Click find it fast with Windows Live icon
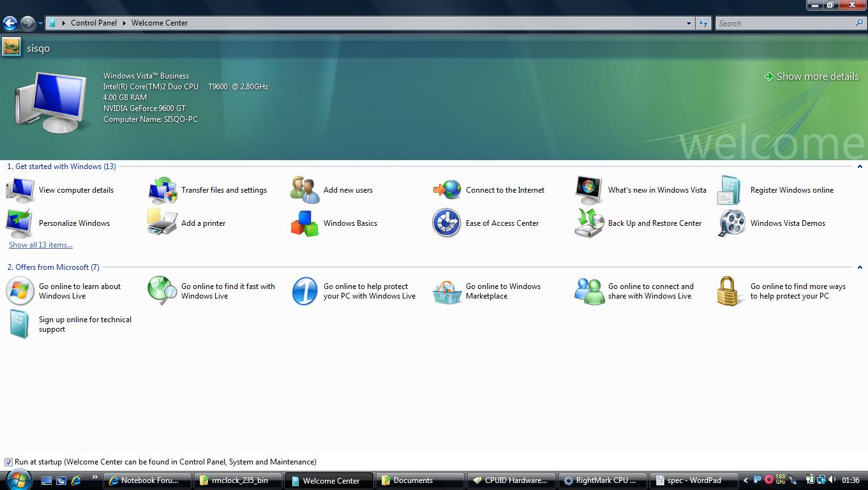Image resolution: width=868 pixels, height=490 pixels. (x=163, y=291)
